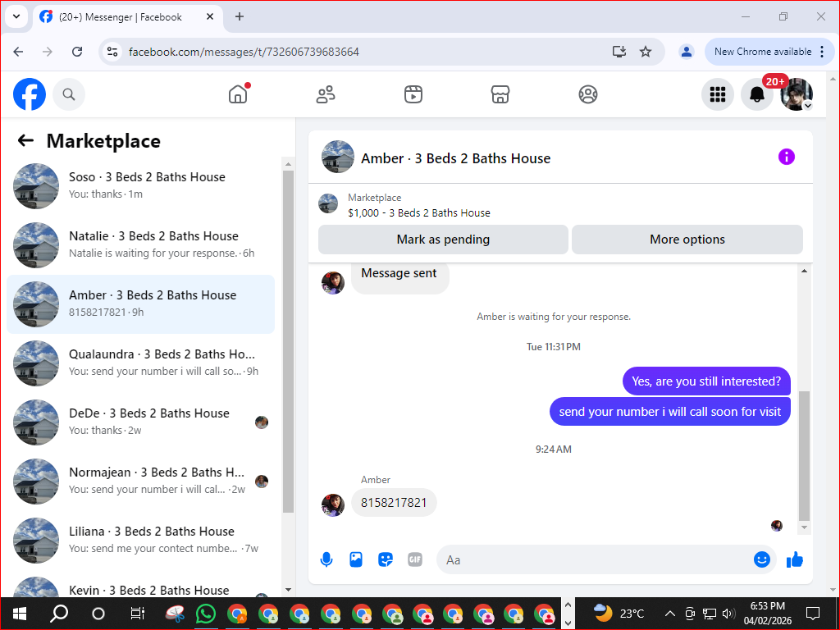Screen dimensions: 840x630
Task: Open Chrome profile icon
Action: coord(687,52)
